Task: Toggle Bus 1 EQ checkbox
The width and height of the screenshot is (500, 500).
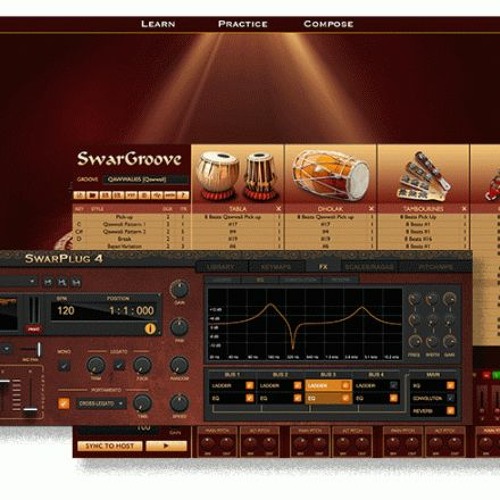Action: (249, 398)
